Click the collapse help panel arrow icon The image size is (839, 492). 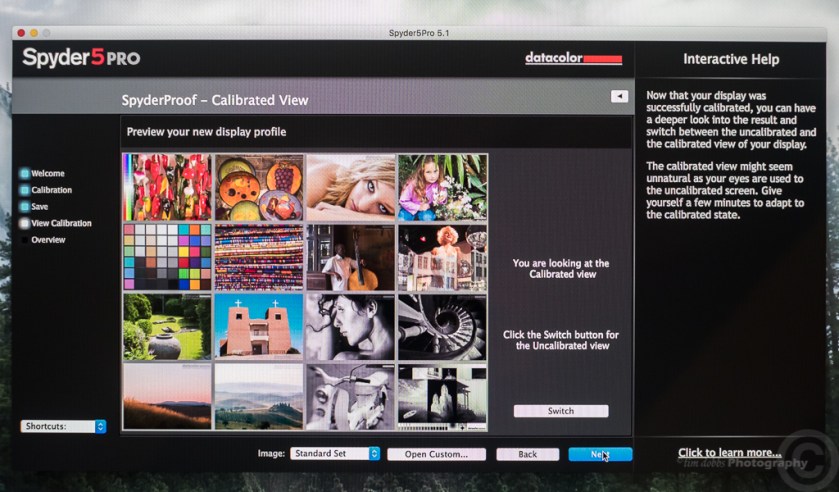tap(619, 96)
